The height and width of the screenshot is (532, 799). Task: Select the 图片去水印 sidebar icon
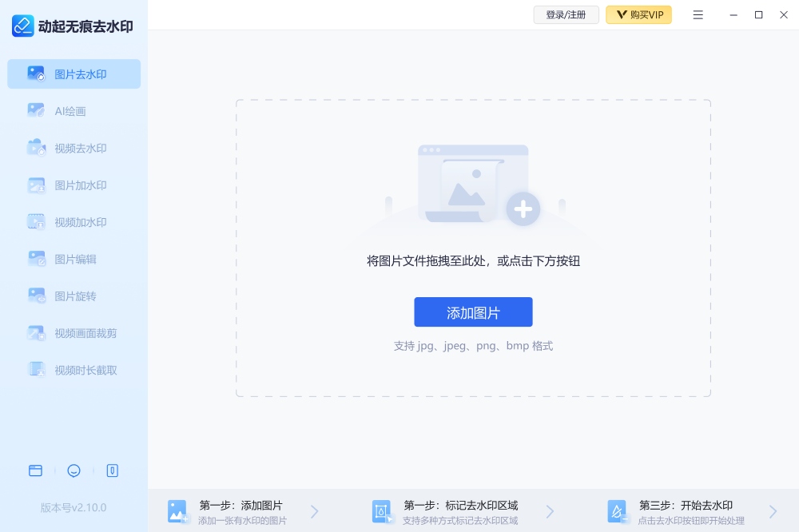pos(36,73)
